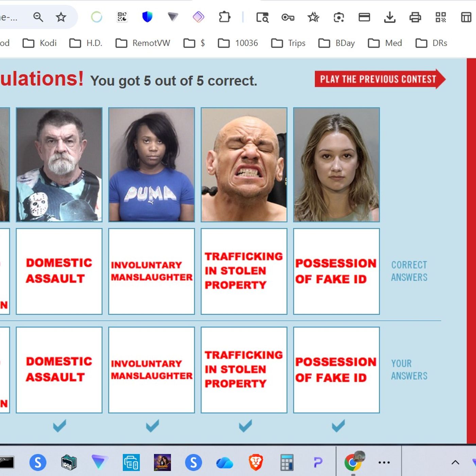
Task: Click the search tabs icon in toolbar
Action: (262, 17)
